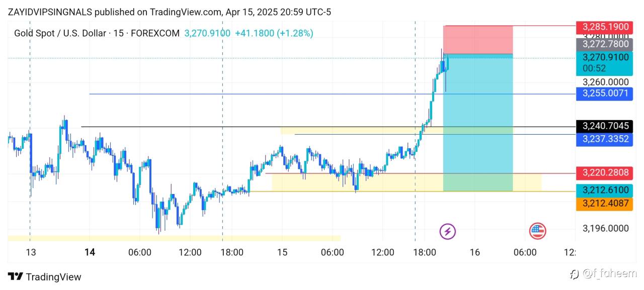Click the @f_faheem username watermark

609,274
